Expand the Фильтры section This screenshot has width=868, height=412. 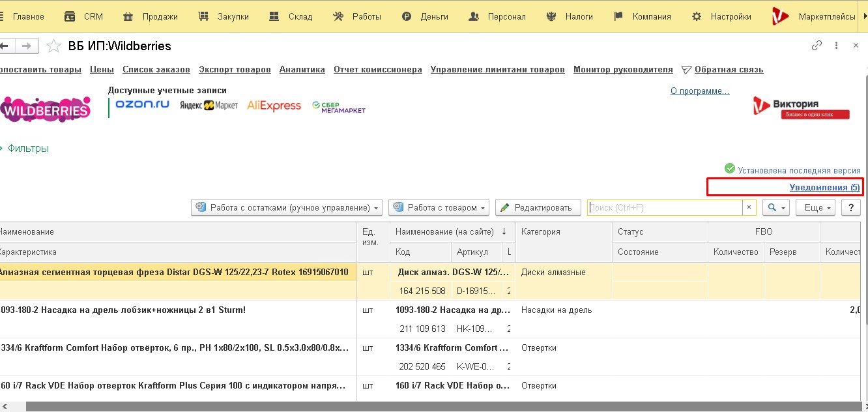[28, 149]
